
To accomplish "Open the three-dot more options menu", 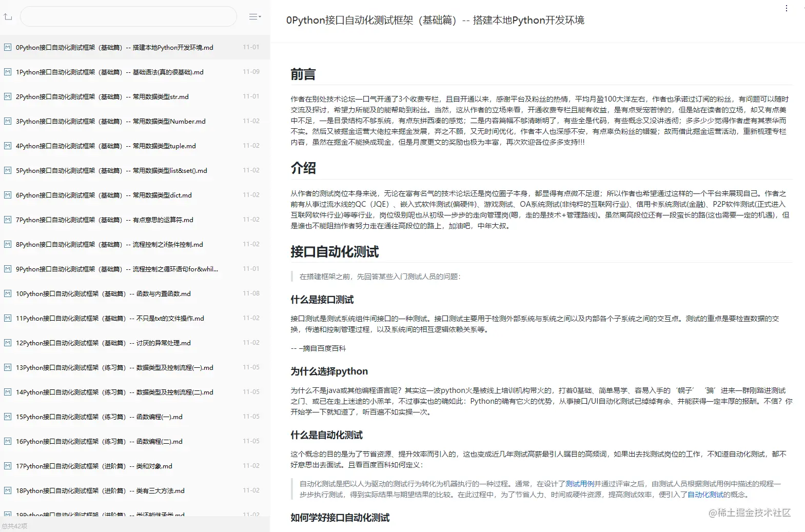I will click(787, 8).
